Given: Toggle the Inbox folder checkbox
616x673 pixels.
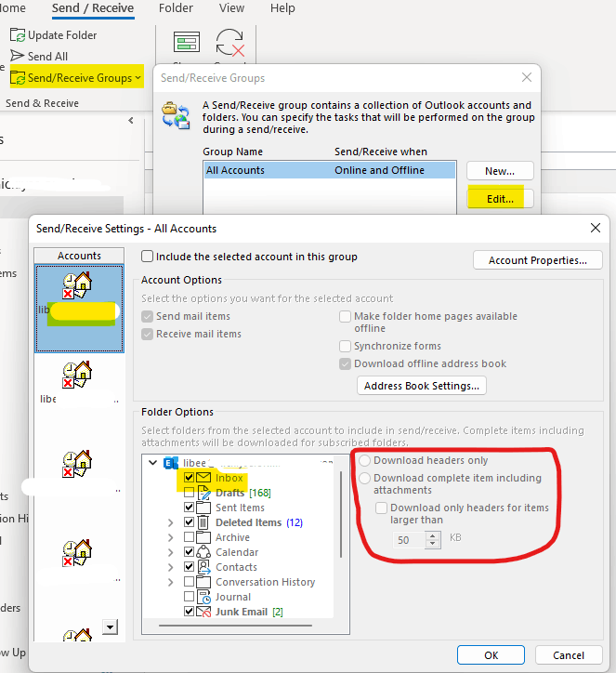Looking at the screenshot, I should pyautogui.click(x=189, y=477).
